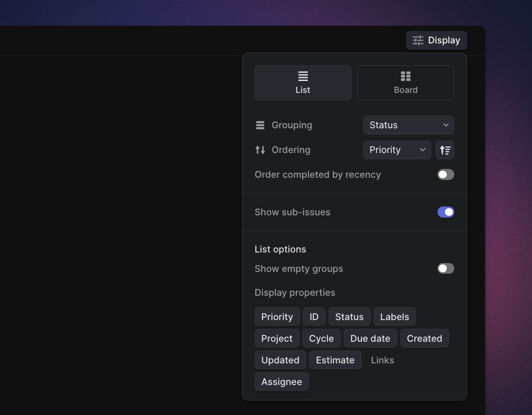Screen dimensions: 532x415
Task: Click the List options heading
Action: (280, 249)
